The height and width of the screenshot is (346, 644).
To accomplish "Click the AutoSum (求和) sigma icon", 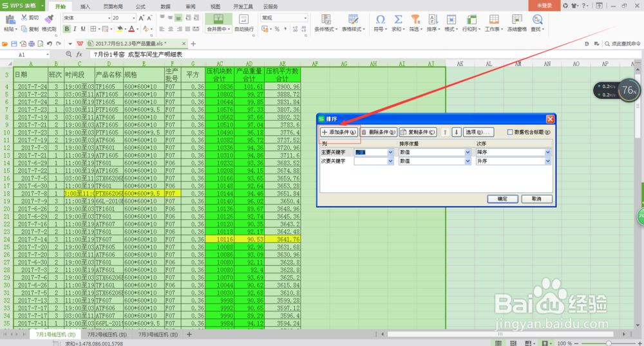I will click(x=398, y=19).
